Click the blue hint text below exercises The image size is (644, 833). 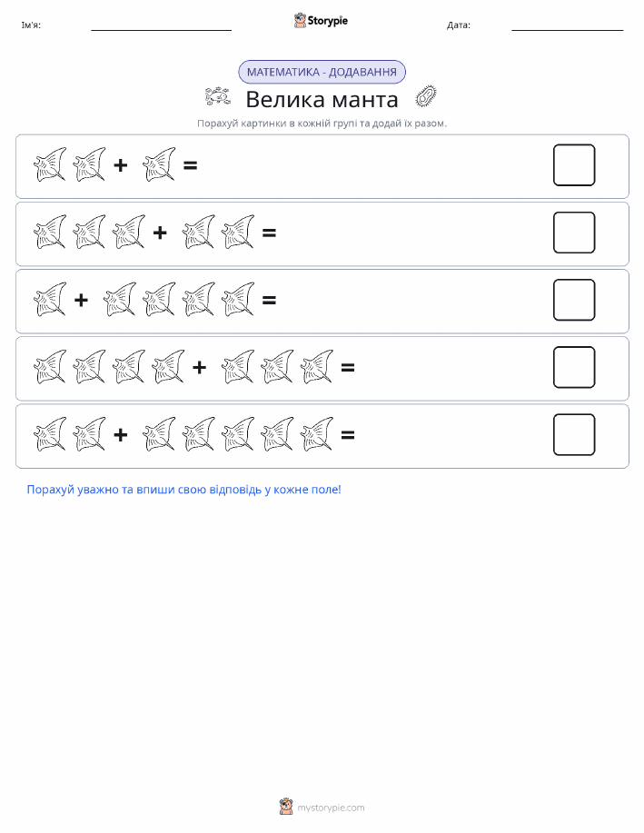(x=183, y=490)
